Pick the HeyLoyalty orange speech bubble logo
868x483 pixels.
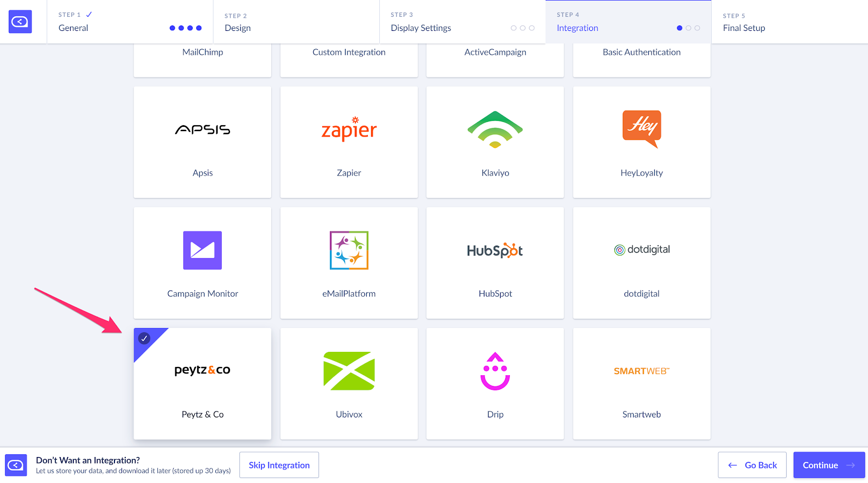click(642, 129)
